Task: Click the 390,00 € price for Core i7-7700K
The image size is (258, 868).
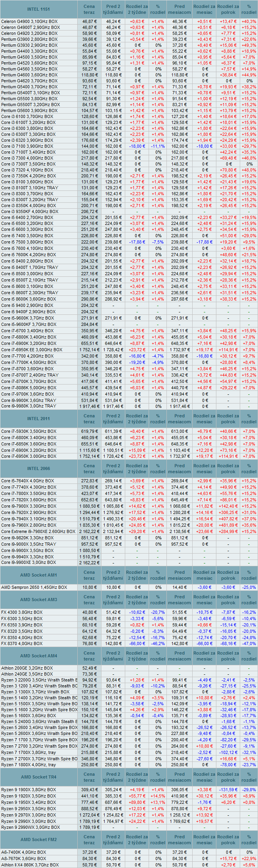Action: tap(114, 362)
